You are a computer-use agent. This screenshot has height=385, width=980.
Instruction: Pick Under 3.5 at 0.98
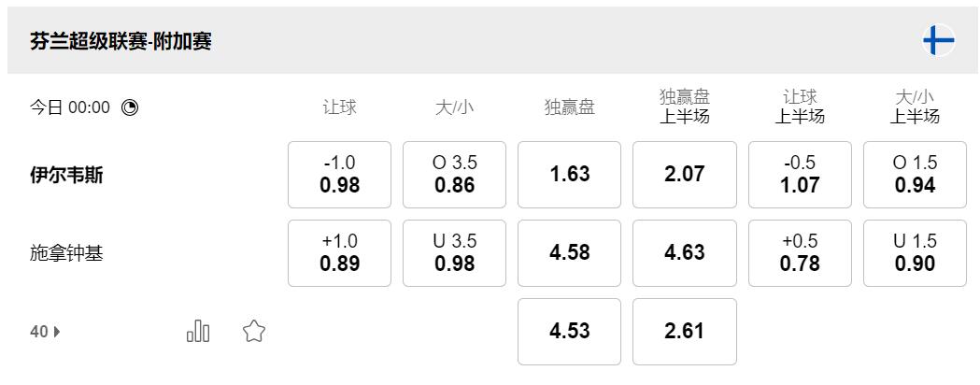[454, 252]
